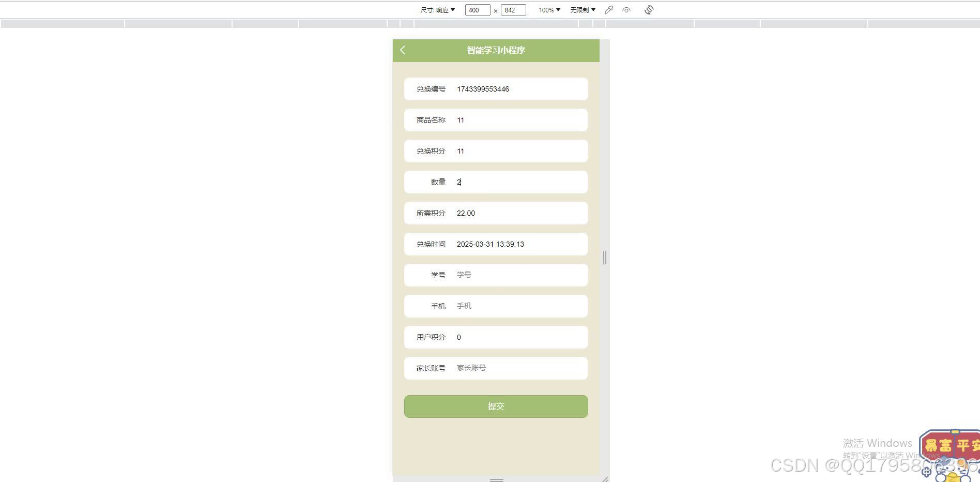Click the 智能学习小程序 header title
This screenshot has height=482, width=980.
[496, 50]
